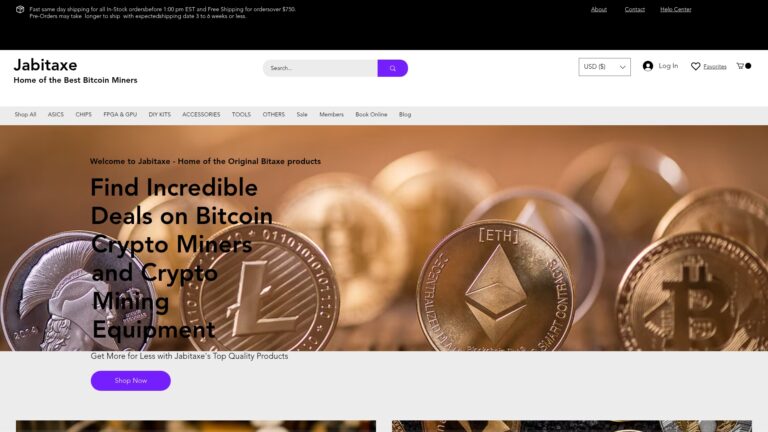Open the Blog navigation item
768x432 pixels.
pyautogui.click(x=405, y=115)
